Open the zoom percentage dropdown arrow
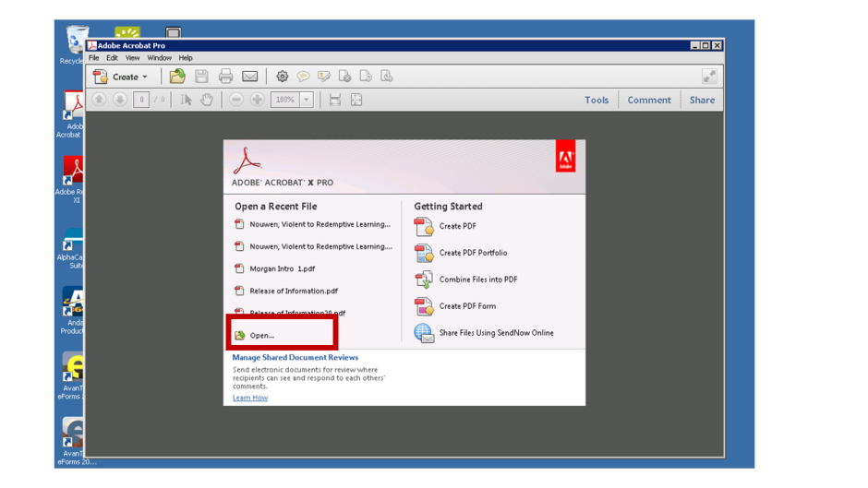The width and height of the screenshot is (868, 488). (307, 100)
